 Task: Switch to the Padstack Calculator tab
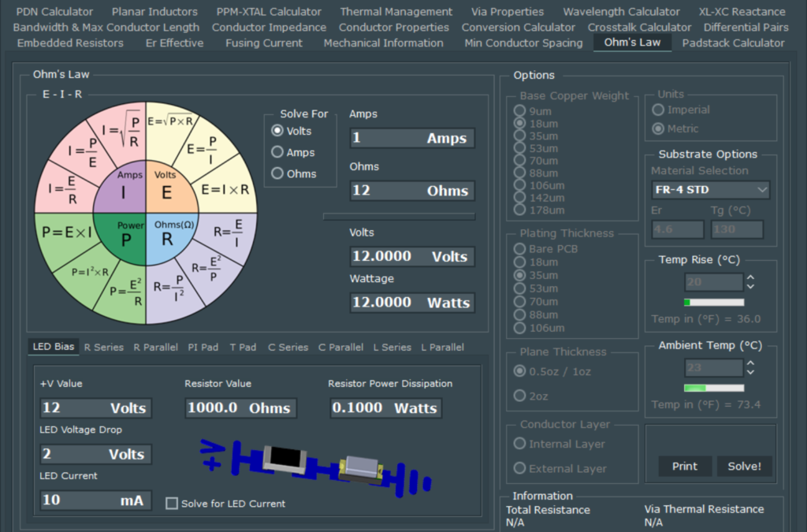[x=733, y=43]
